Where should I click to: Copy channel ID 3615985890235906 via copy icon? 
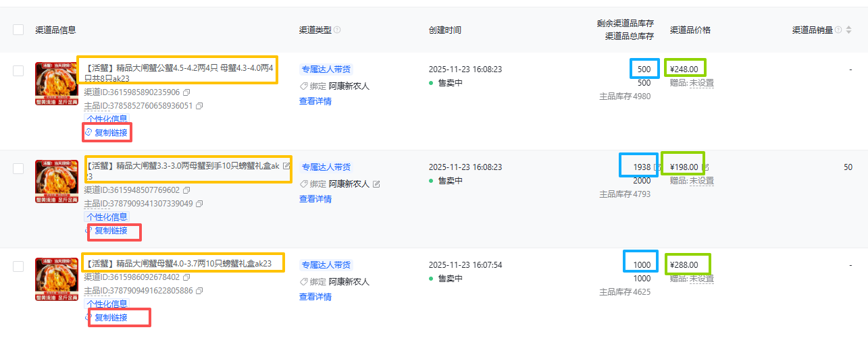coord(186,92)
